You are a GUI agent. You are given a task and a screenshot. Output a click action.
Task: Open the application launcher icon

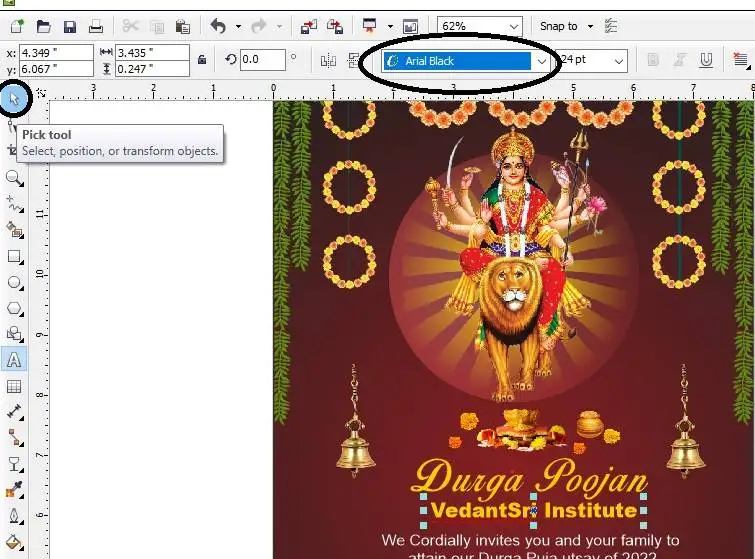369,26
